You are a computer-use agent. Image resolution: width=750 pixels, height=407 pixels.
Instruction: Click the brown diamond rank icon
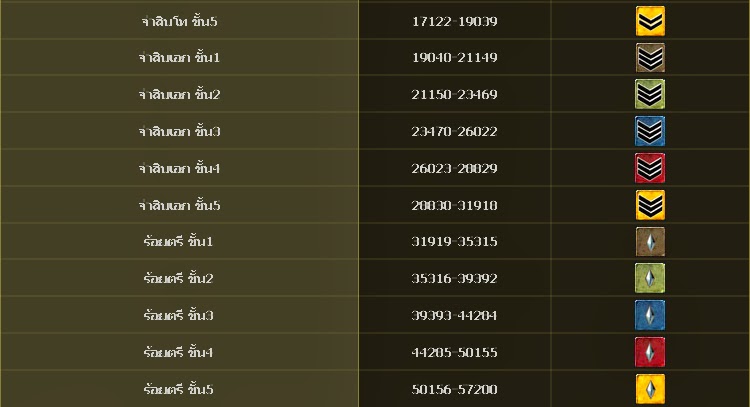tap(650, 242)
